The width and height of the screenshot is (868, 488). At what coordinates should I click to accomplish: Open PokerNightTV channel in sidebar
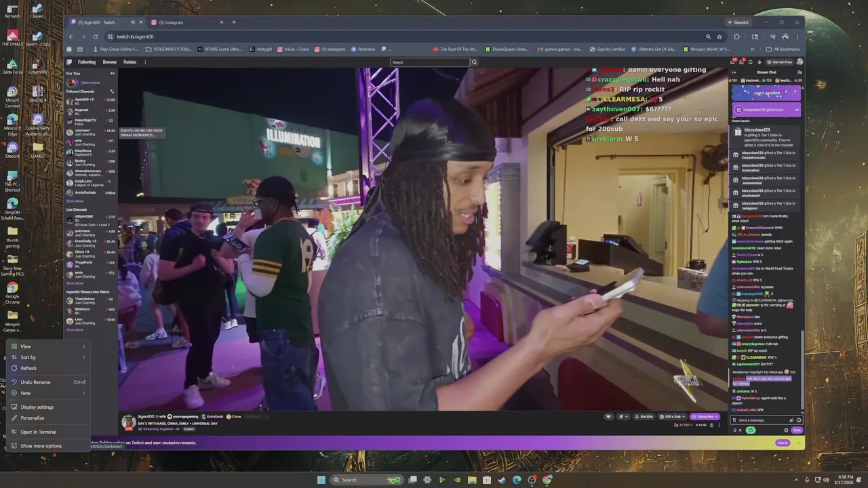point(91,121)
